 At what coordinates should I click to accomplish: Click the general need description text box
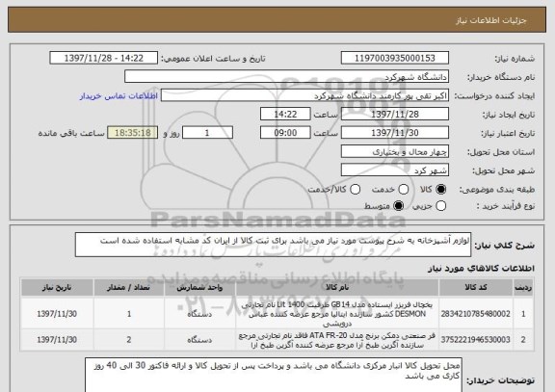273,245
